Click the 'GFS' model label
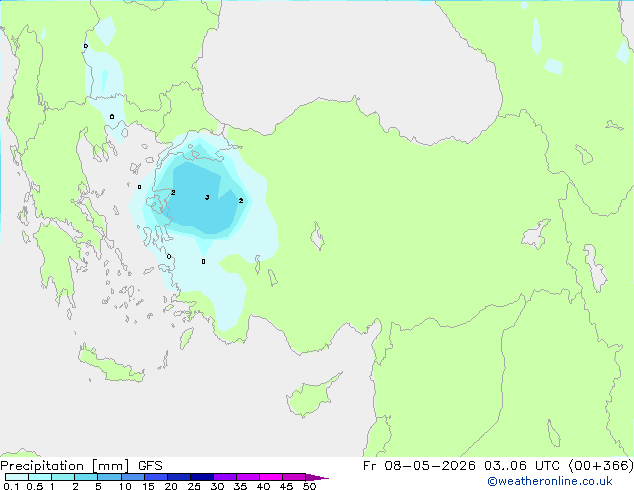The width and height of the screenshot is (634, 490). (150, 466)
